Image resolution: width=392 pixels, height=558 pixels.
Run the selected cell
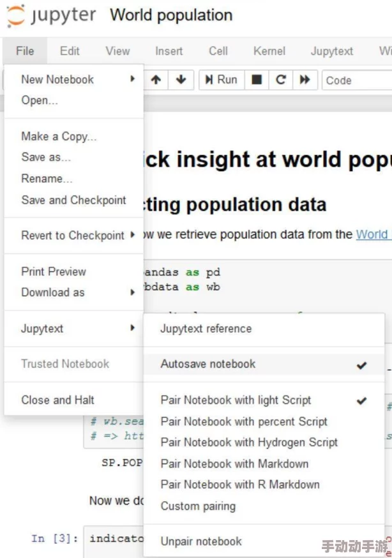222,80
